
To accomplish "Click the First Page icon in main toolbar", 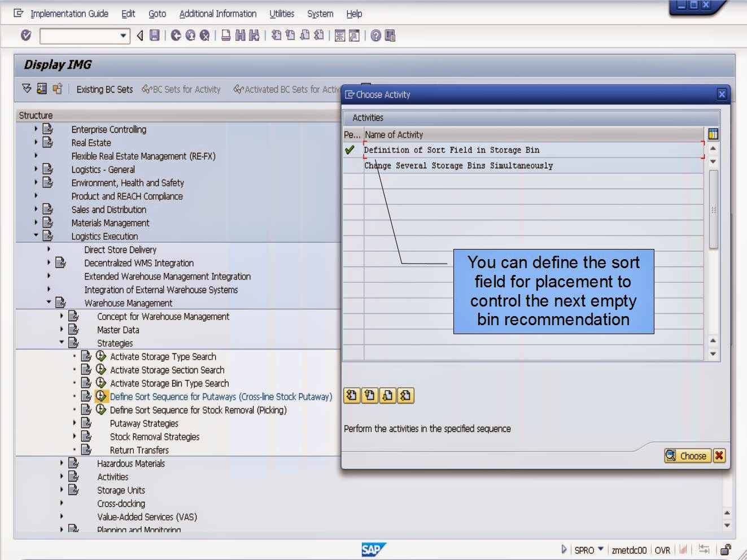I will (x=276, y=36).
